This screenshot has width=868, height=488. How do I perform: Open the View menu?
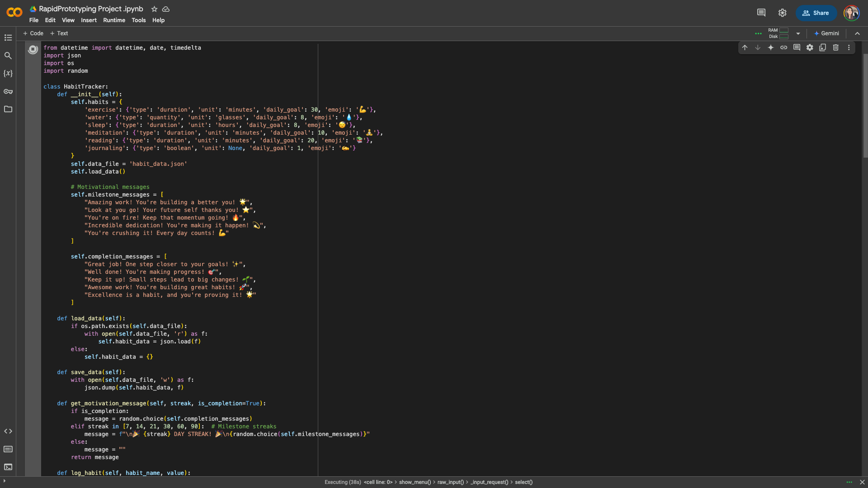click(68, 20)
